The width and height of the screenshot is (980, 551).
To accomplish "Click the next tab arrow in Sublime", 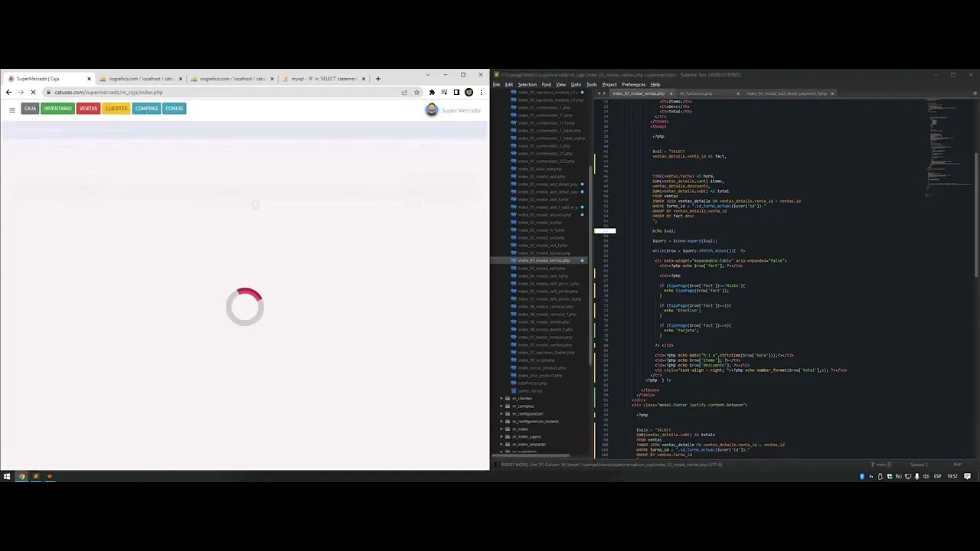I will 606,93.
